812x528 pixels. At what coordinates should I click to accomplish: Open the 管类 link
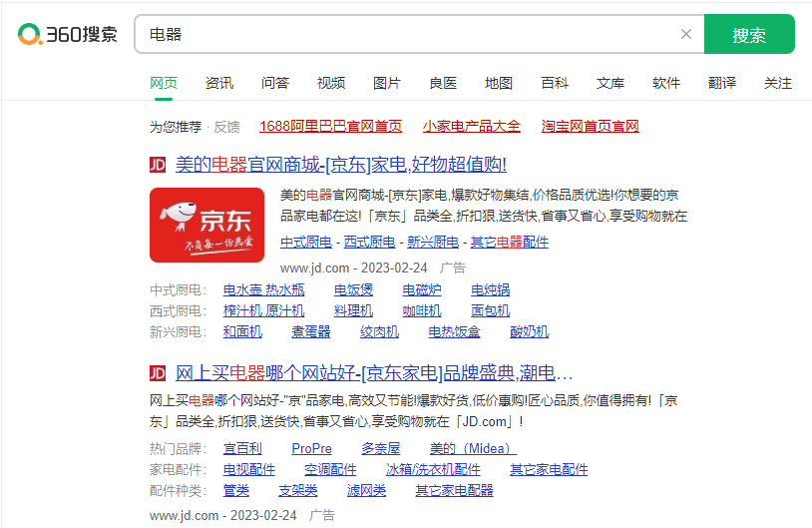coord(236,490)
